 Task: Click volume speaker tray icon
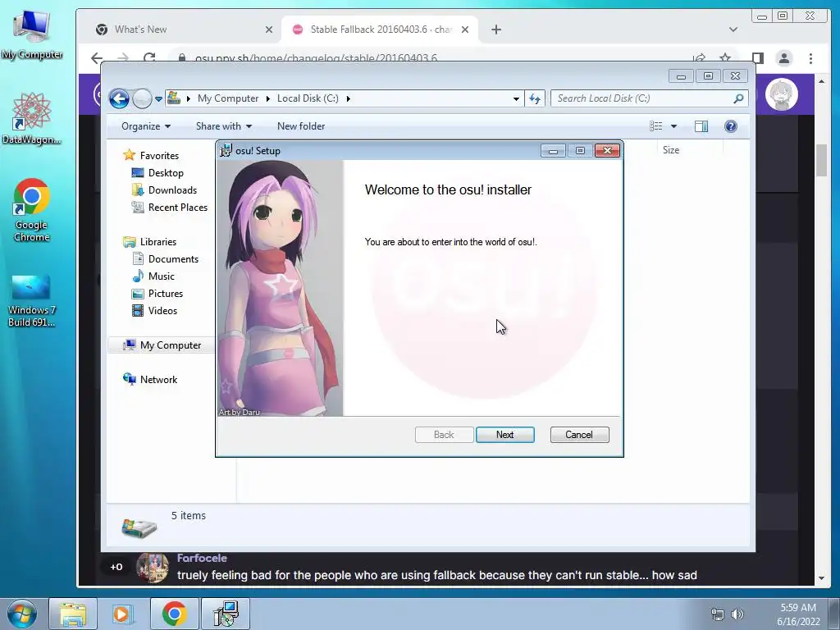tap(737, 614)
